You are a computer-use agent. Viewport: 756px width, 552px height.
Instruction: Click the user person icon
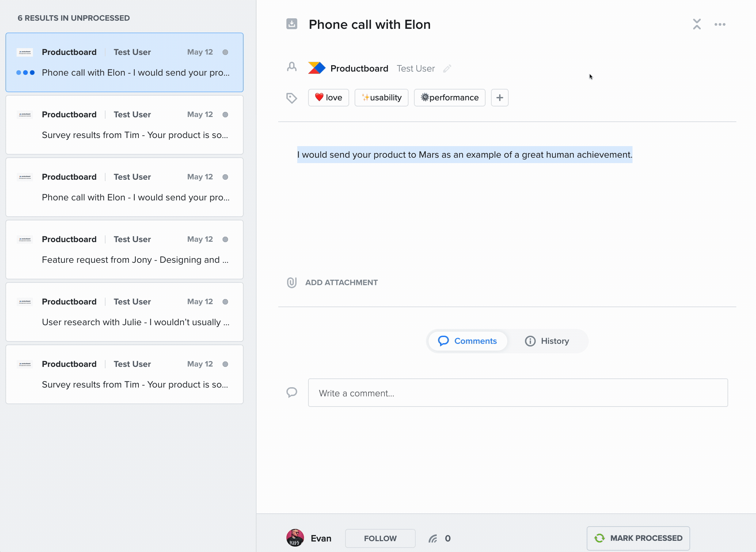(291, 67)
